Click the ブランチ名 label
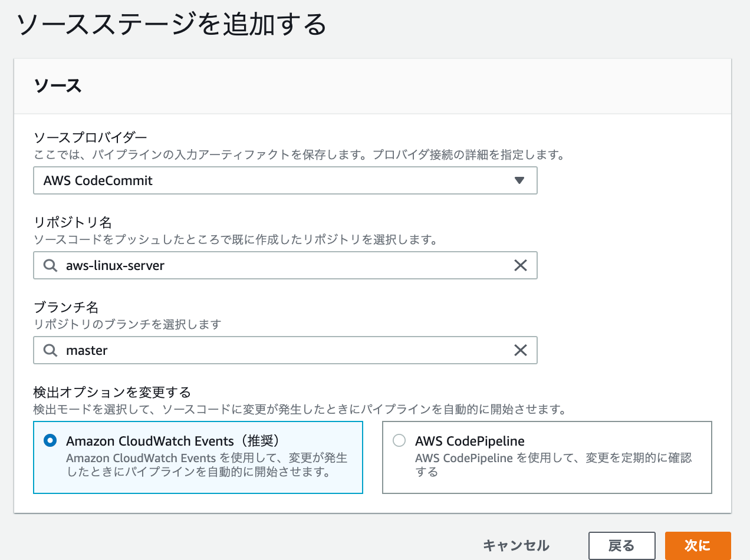Image resolution: width=750 pixels, height=560 pixels. 65,307
